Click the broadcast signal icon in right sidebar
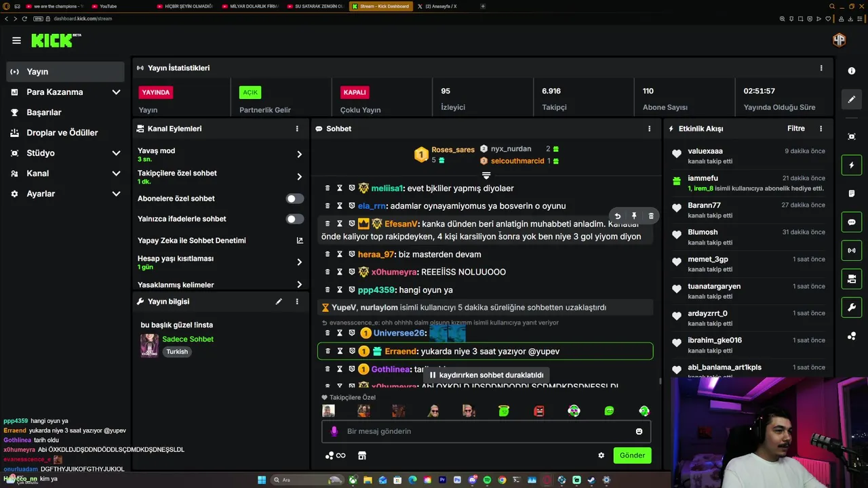The image size is (868, 488). pos(852,251)
